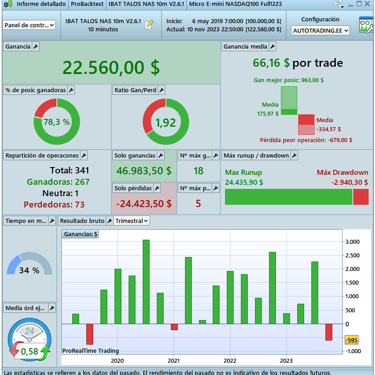Viewport: 375px width, 375px height.
Task: Click the 22.560,00 $ profit value
Action: tap(111, 68)
